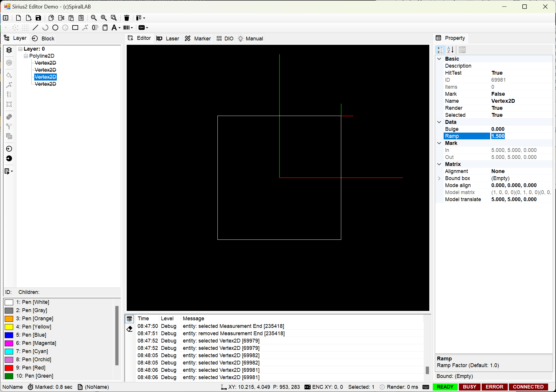Click the zoom out magnifier

click(x=94, y=18)
